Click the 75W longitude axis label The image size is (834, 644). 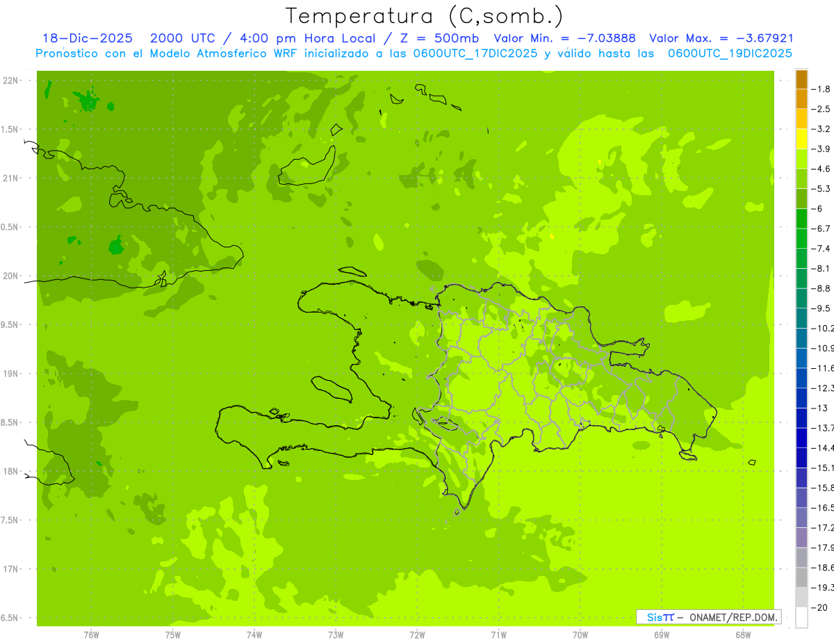[173, 635]
